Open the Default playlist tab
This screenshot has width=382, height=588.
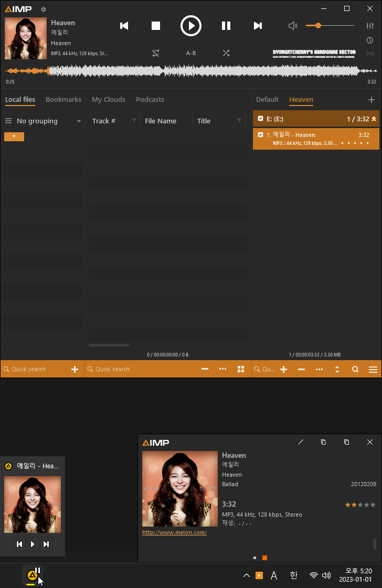[267, 99]
